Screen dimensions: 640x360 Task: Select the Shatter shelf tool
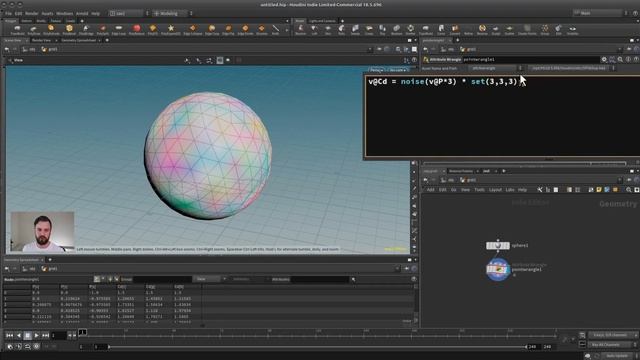410,30
